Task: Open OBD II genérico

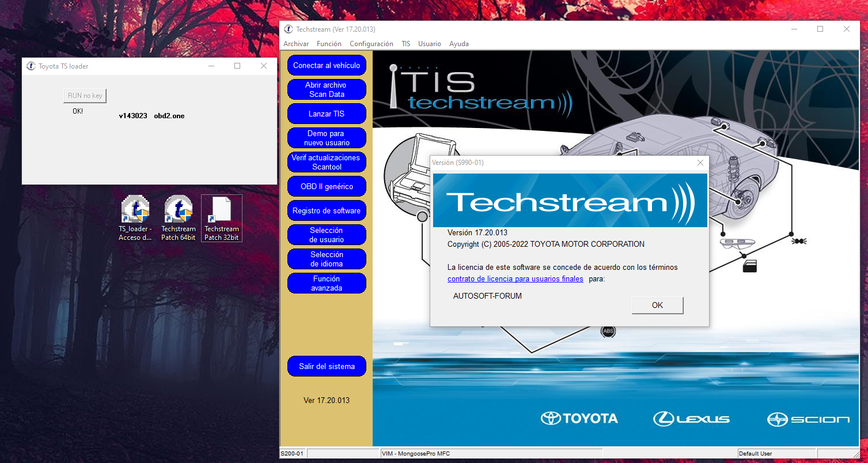Action: pyautogui.click(x=327, y=186)
